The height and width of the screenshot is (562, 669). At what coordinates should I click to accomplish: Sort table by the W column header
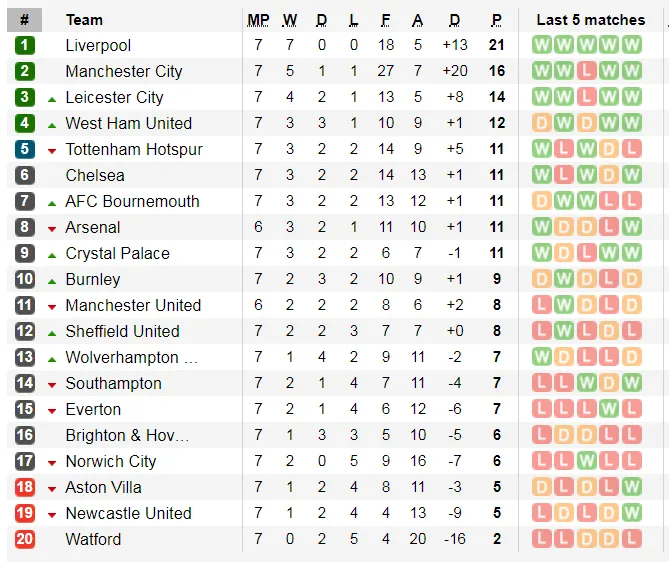tap(290, 20)
